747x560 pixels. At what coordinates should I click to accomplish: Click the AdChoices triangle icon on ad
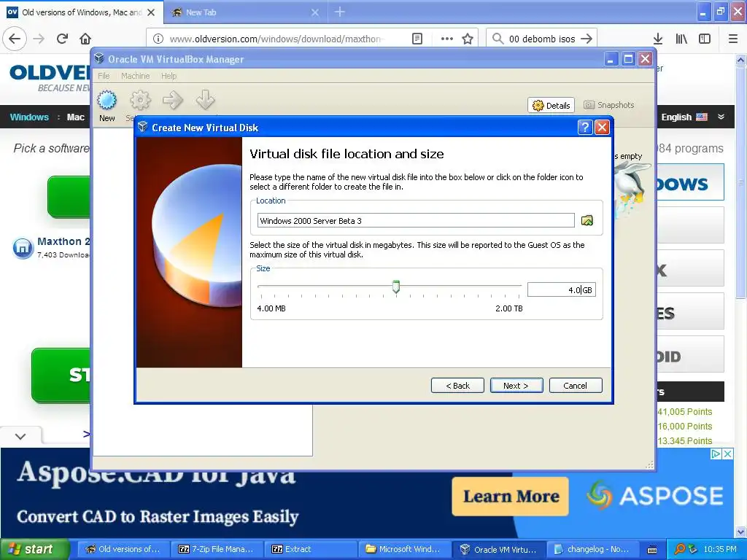tap(716, 454)
